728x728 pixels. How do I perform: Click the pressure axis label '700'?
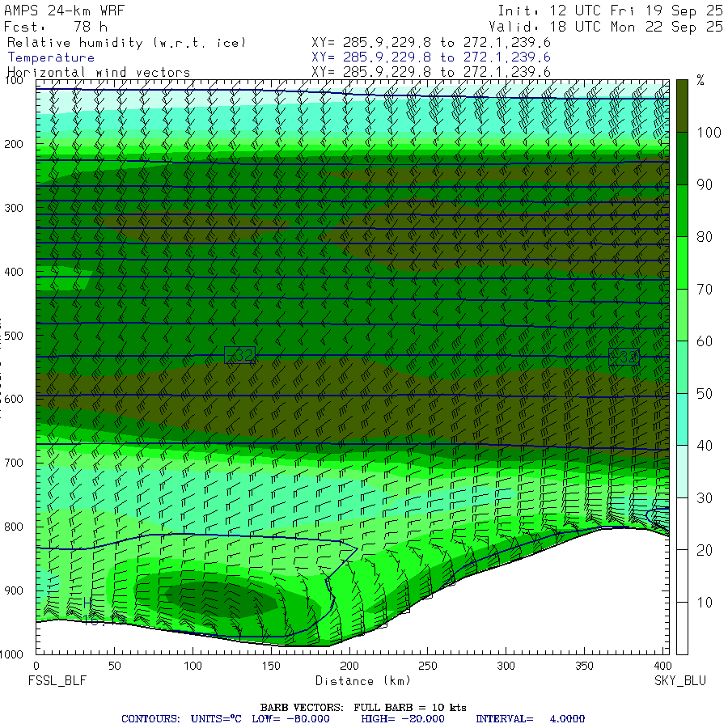14,463
